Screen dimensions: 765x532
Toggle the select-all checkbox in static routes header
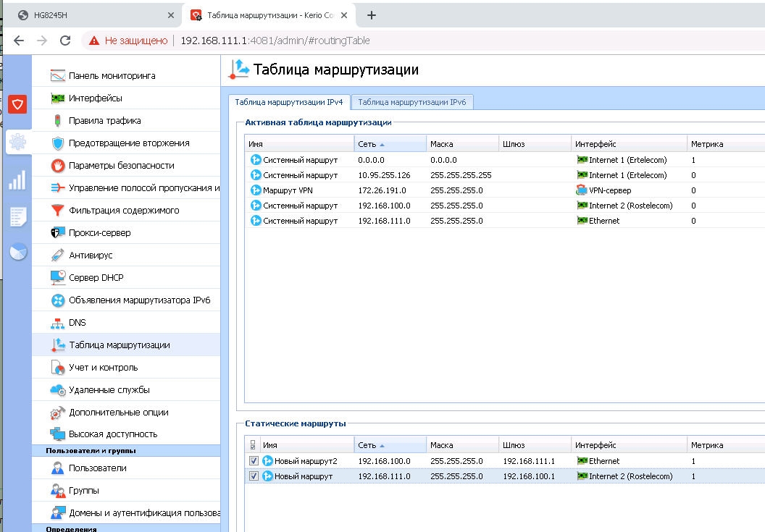[253, 444]
